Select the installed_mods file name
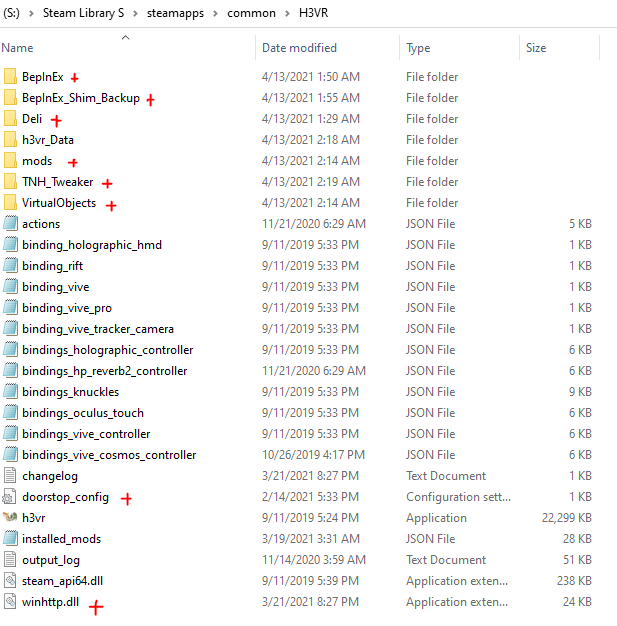This screenshot has height=626, width=617. click(x=62, y=539)
